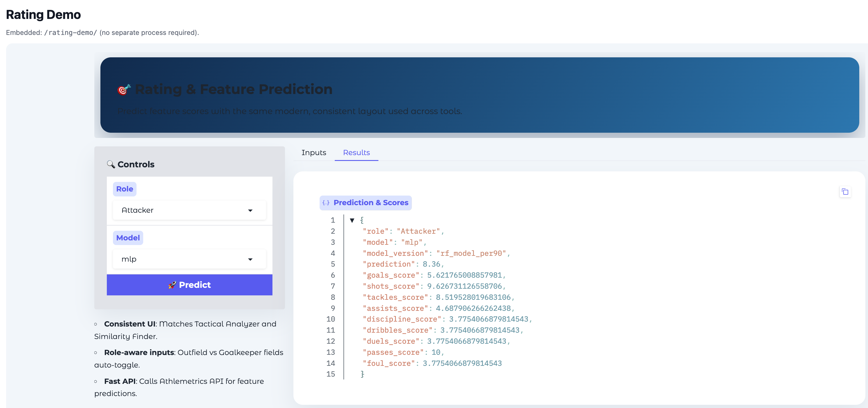Screen dimensions: 868x408
Task: Click the curly braces JSON icon
Action: point(326,203)
